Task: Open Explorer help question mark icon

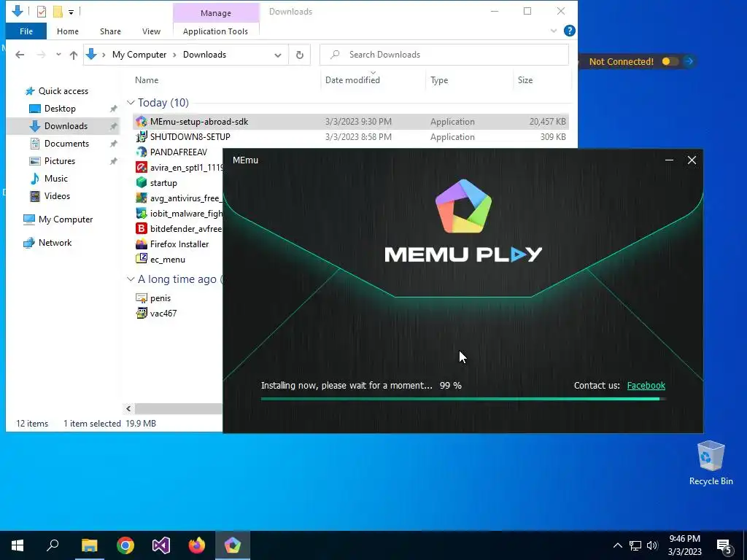Action: [569, 31]
